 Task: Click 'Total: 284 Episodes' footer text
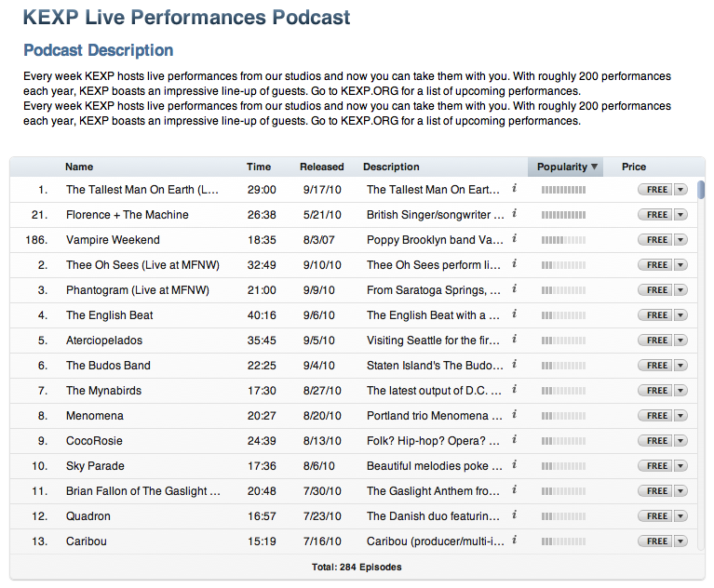pos(357,567)
